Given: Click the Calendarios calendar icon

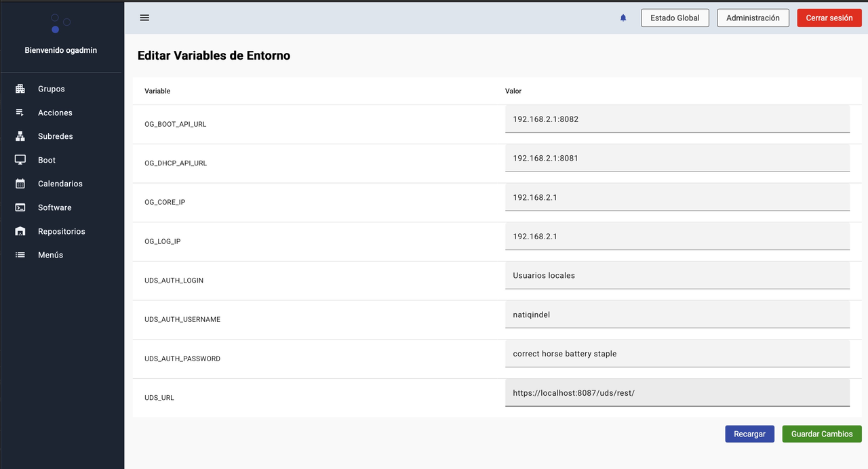Looking at the screenshot, I should click(x=20, y=184).
